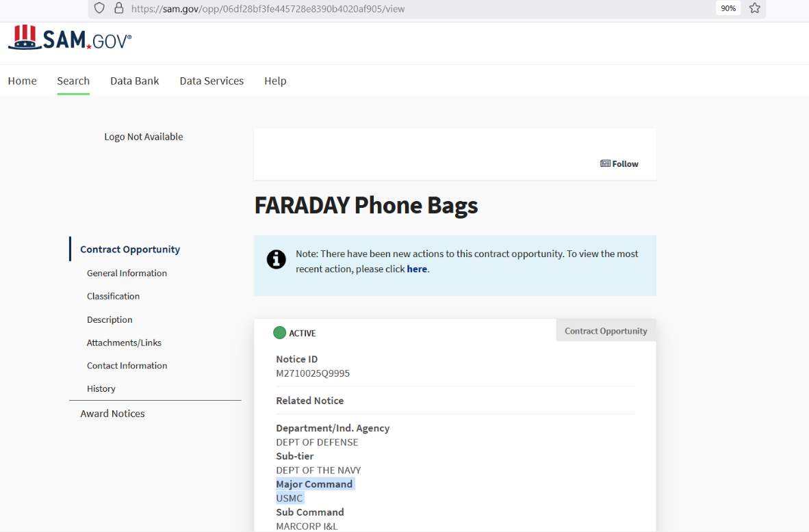The height and width of the screenshot is (532, 809).
Task: Click the info icon in the note banner
Action: pyautogui.click(x=276, y=259)
